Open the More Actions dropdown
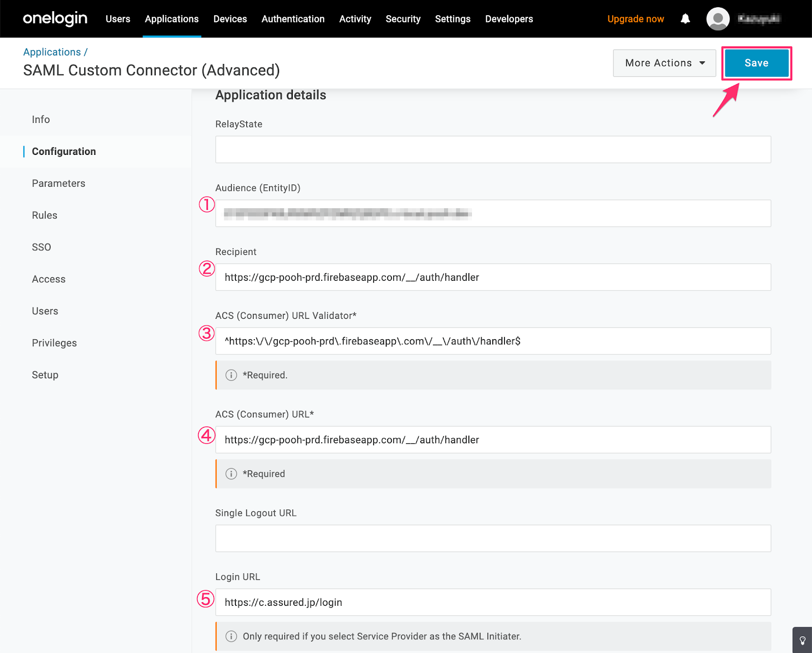The image size is (812, 653). click(664, 63)
